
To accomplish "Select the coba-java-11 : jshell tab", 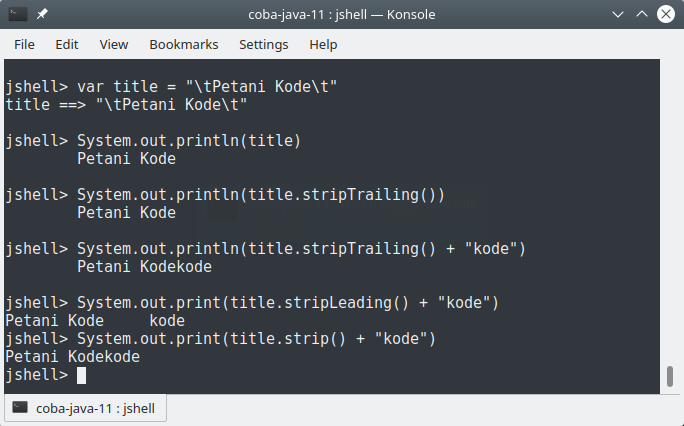I will click(86, 408).
